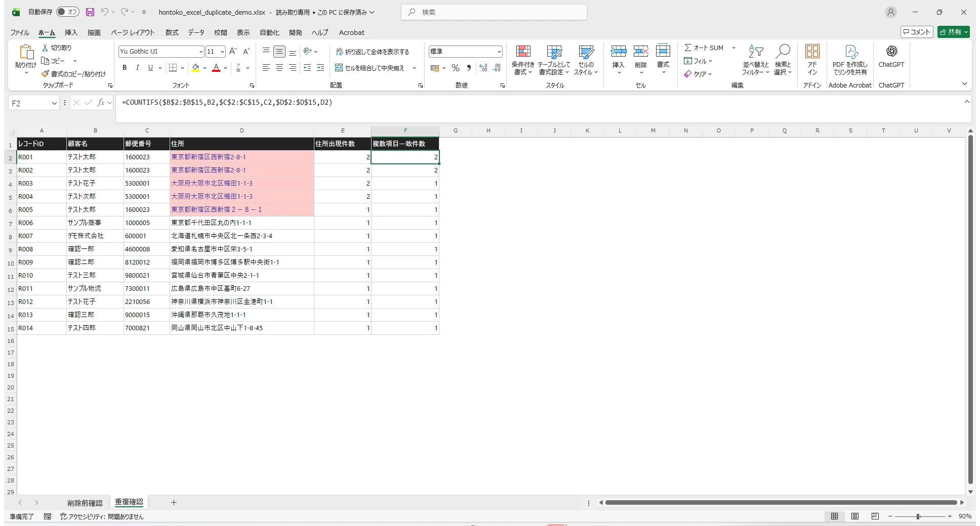Select the Format Painter brush icon
Image resolution: width=980 pixels, height=526 pixels.
[x=45, y=74]
